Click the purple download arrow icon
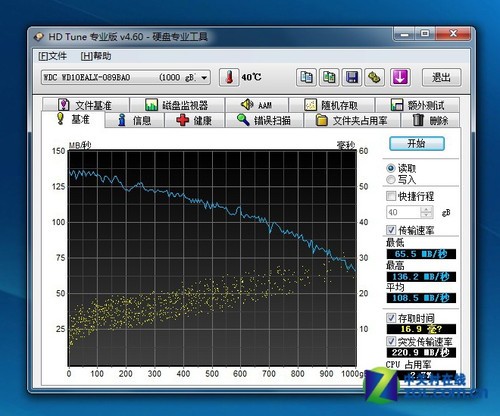Image resolution: width=500 pixels, height=416 pixels. coord(400,77)
